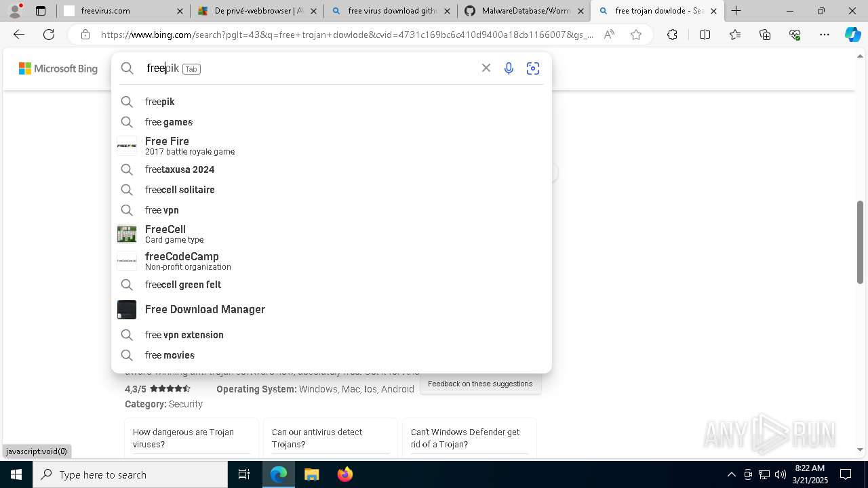This screenshot has width=868, height=488.
Task: Refresh the current page
Action: pyautogui.click(x=49, y=35)
